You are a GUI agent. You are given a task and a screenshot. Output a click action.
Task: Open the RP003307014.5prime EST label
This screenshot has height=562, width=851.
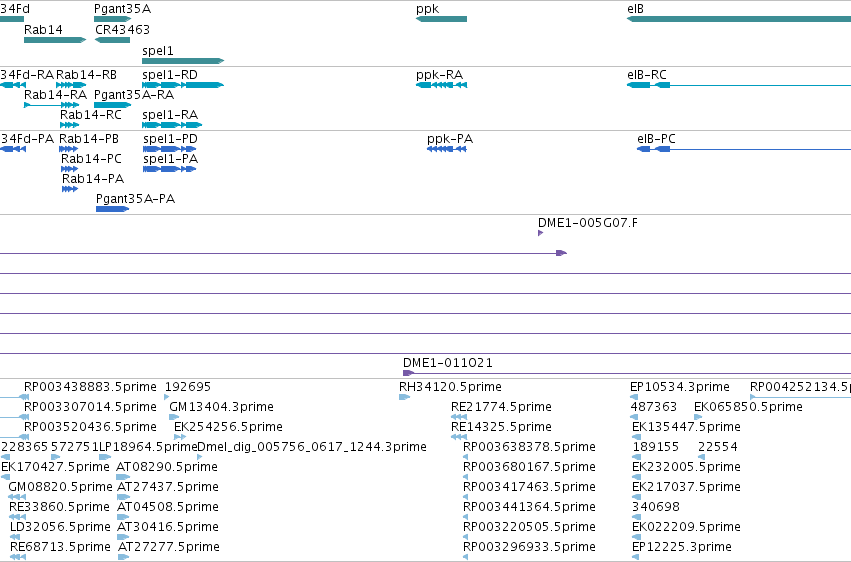click(x=90, y=407)
